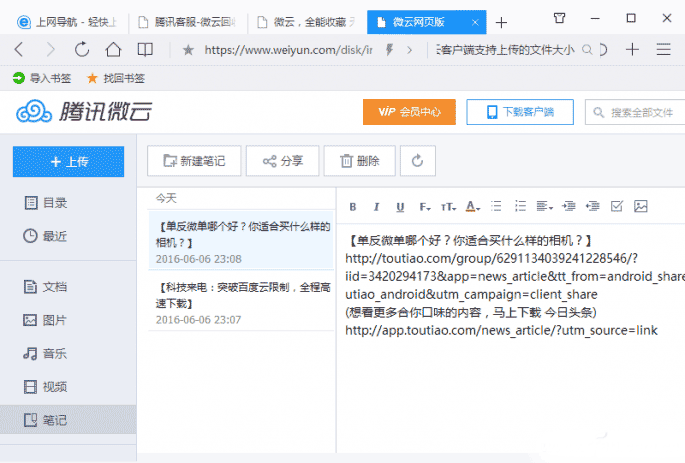Switch to 微云，全能收藏 browser tab
This screenshot has height=463, width=685.
pos(308,22)
